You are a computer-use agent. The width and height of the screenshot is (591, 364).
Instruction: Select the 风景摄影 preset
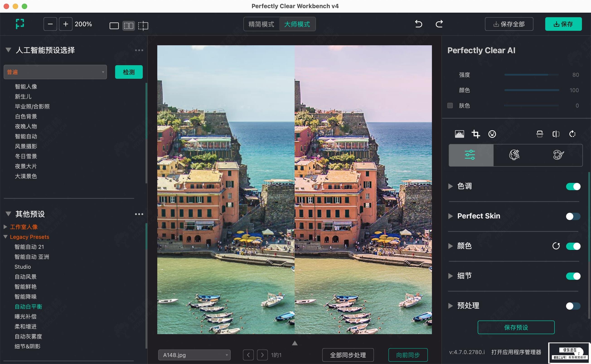[x=26, y=146]
